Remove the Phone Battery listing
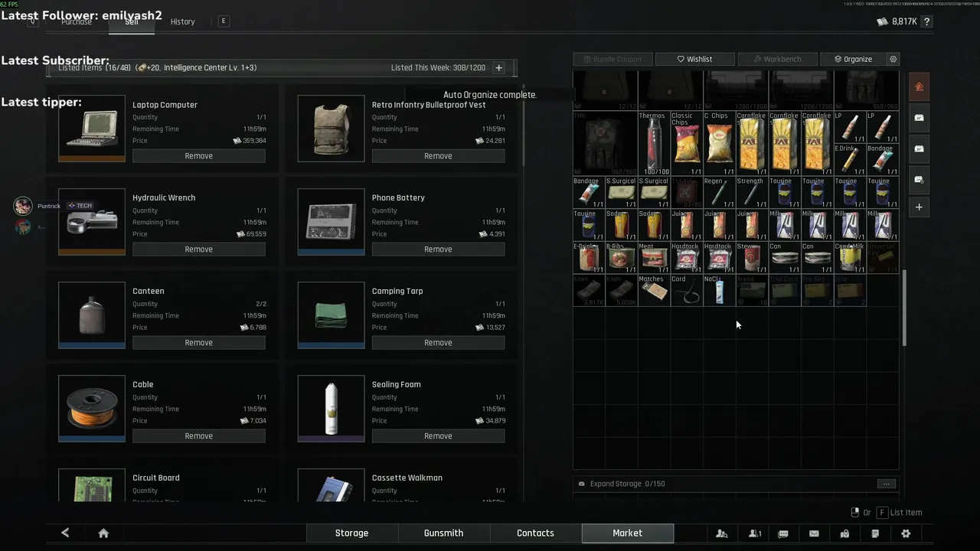Viewport: 980px width, 551px height. [x=438, y=249]
